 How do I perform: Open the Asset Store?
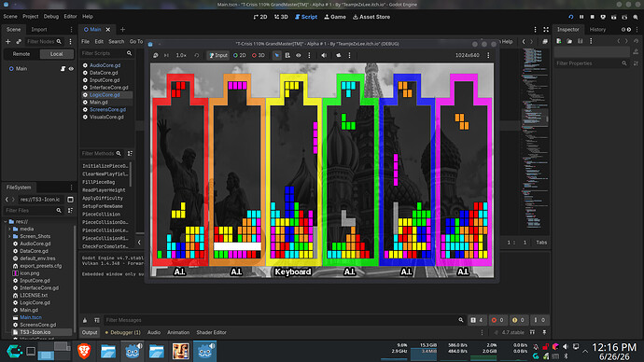(x=371, y=17)
